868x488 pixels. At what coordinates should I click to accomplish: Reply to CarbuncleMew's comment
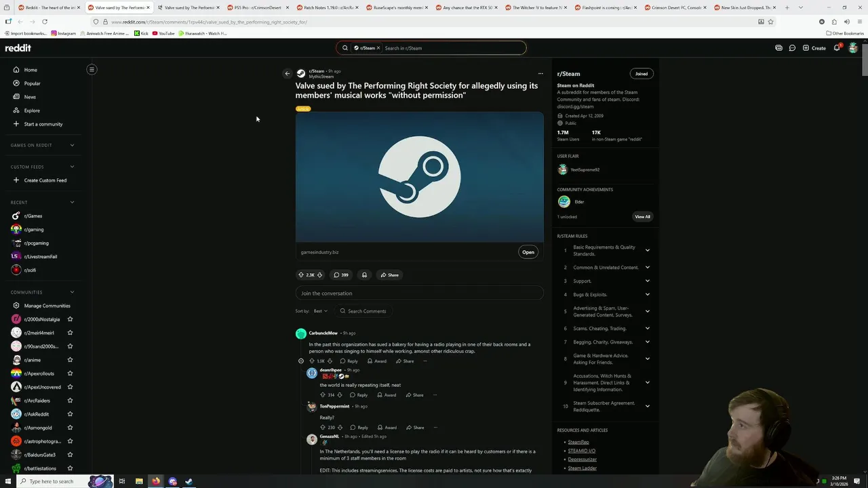click(x=349, y=361)
